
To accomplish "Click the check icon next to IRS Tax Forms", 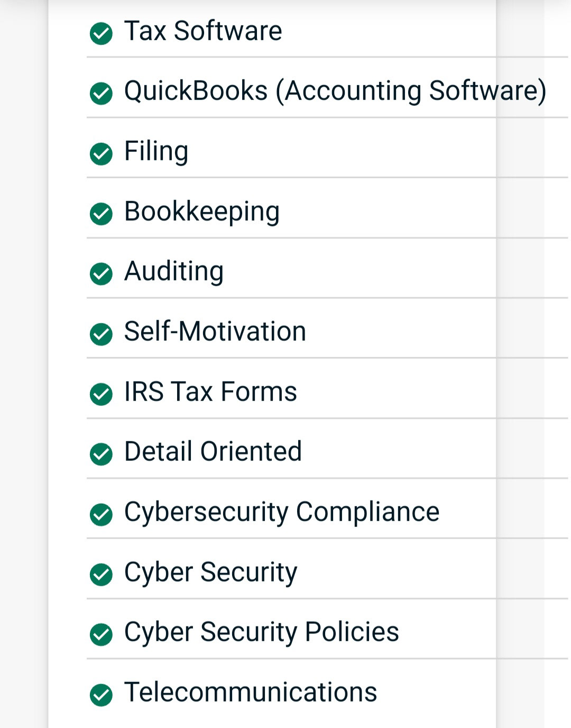I will tap(101, 394).
